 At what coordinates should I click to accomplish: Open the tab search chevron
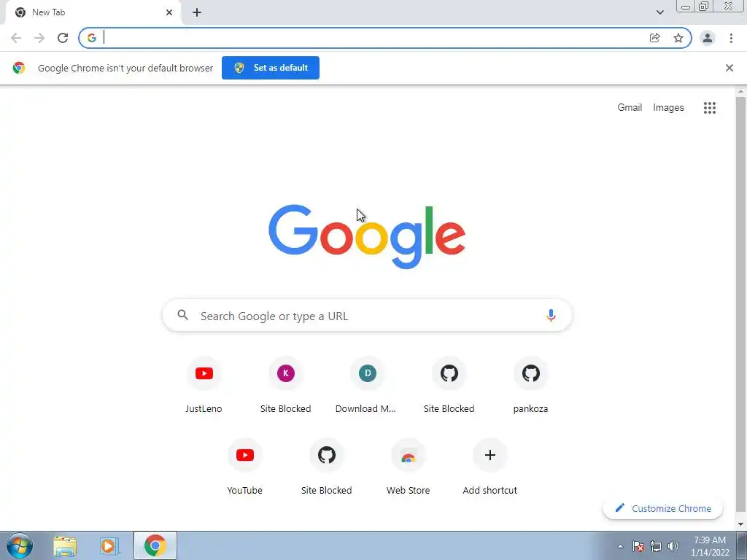(659, 12)
